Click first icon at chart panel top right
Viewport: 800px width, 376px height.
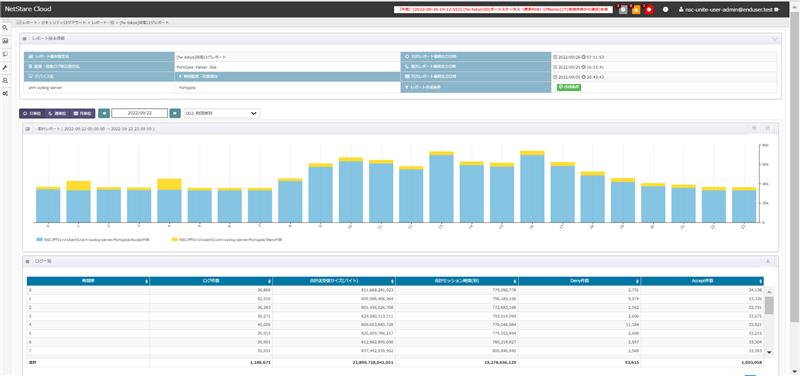click(754, 128)
